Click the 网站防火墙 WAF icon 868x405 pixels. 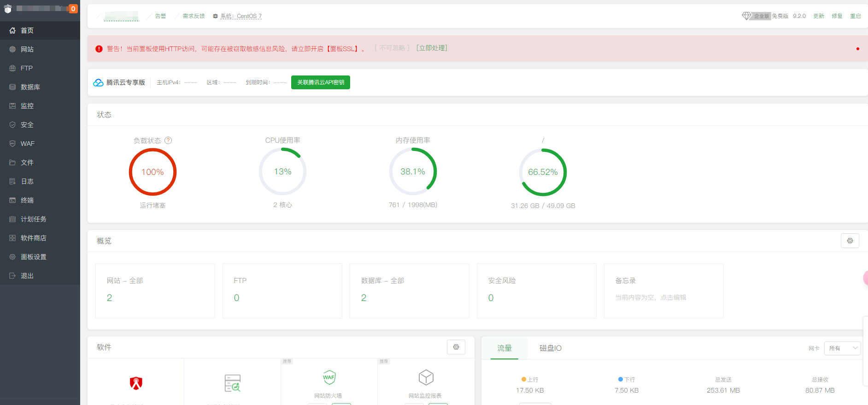[329, 377]
